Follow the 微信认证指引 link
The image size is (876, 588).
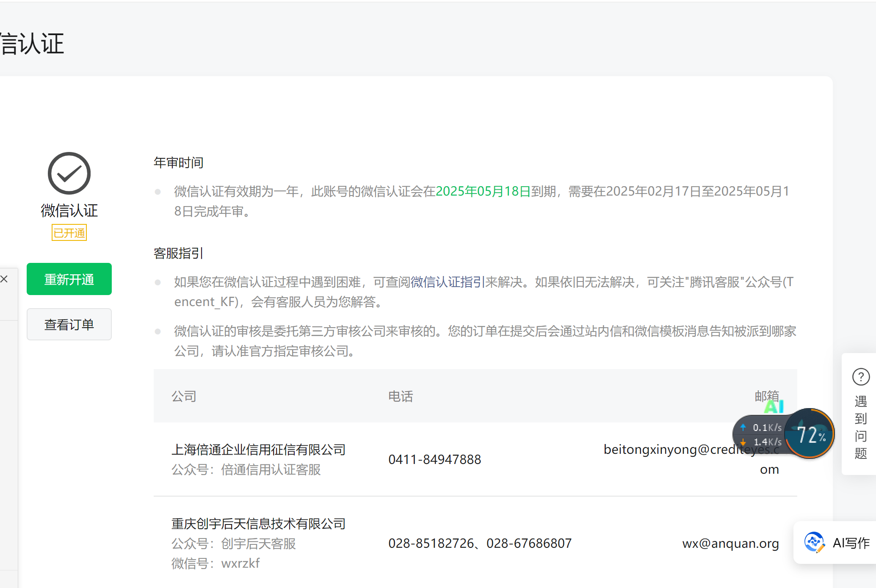coord(448,282)
